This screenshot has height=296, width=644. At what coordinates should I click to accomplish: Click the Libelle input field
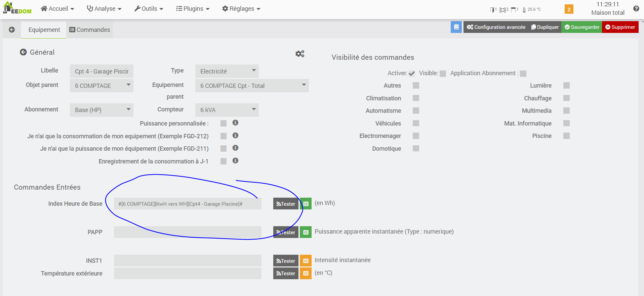pos(102,71)
